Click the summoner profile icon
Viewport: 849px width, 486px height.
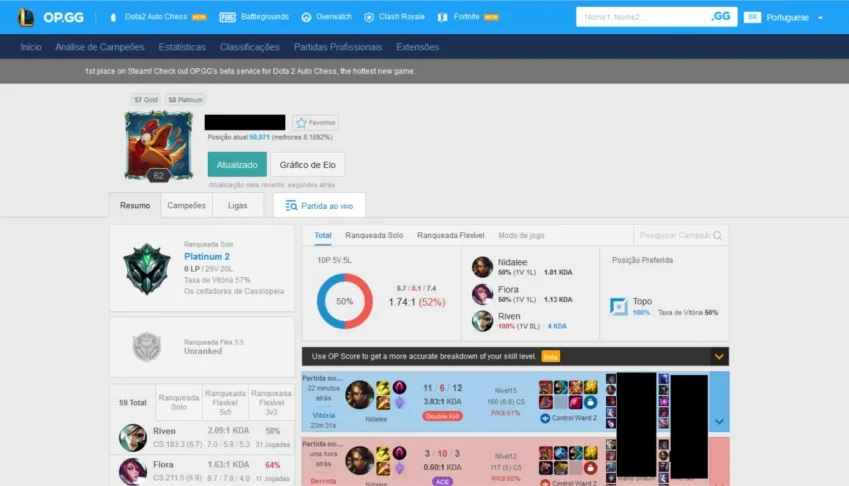point(159,146)
